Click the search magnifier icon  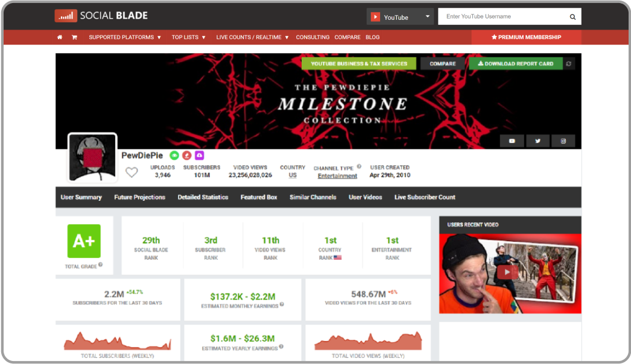572,17
